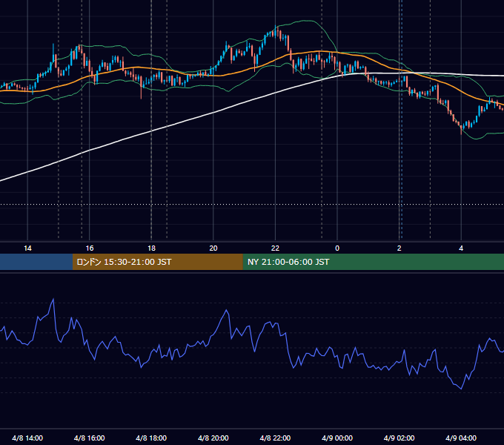The width and height of the screenshot is (504, 445).
Task: Click hour label 0 on price chart axis
Action: pyautogui.click(x=337, y=248)
